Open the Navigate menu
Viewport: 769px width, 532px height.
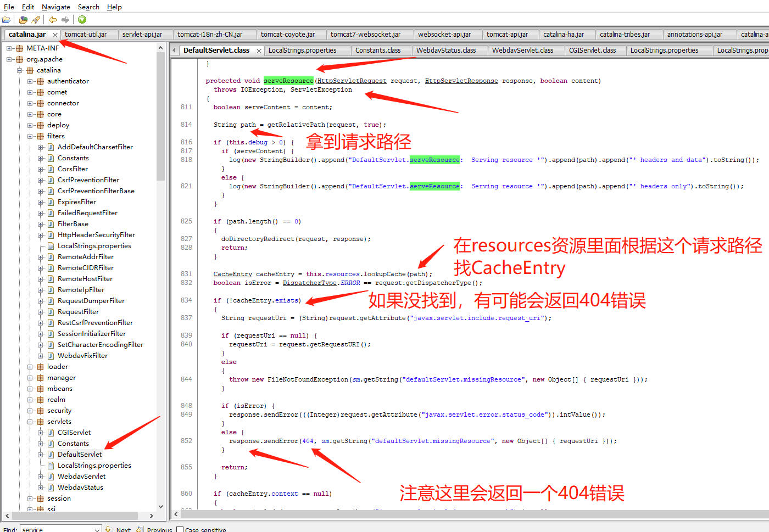pyautogui.click(x=56, y=7)
